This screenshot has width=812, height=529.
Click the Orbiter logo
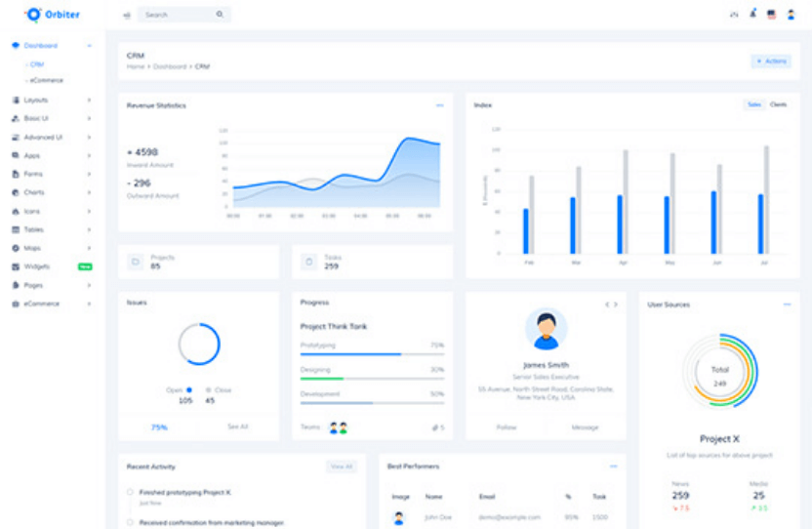53,15
